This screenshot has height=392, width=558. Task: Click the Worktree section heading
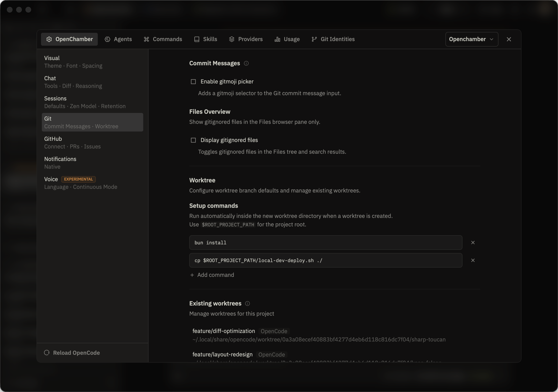pyautogui.click(x=202, y=180)
